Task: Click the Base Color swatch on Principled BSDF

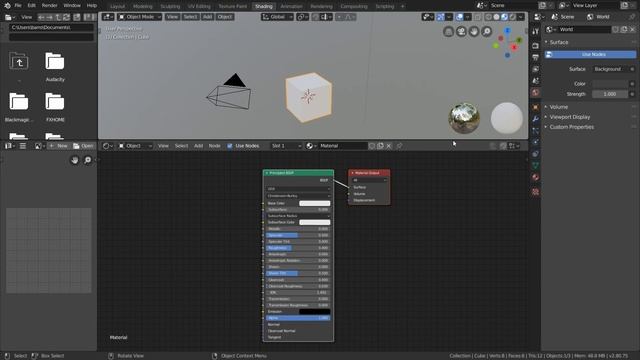Action: tap(315, 203)
